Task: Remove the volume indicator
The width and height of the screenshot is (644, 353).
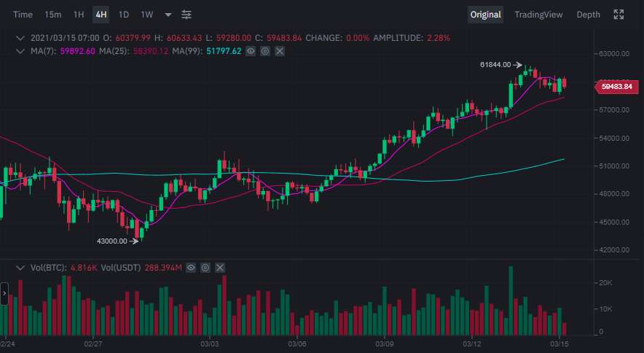Action: (220, 268)
